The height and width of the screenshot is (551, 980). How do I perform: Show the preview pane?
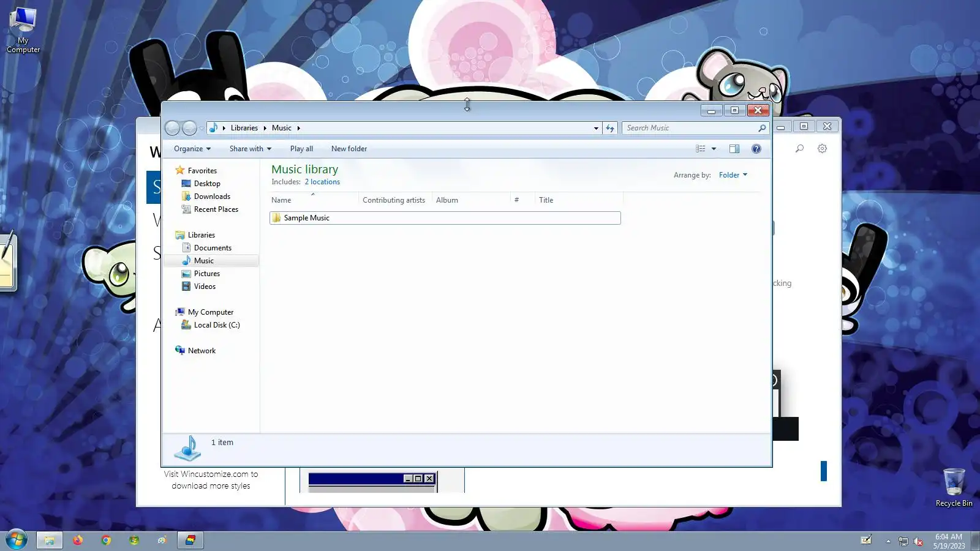pyautogui.click(x=734, y=149)
